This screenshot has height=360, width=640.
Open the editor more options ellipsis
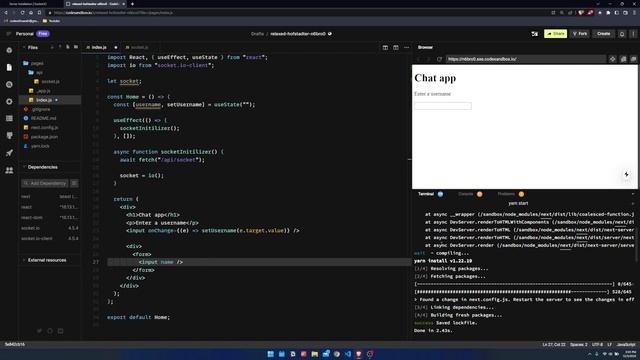tap(406, 47)
